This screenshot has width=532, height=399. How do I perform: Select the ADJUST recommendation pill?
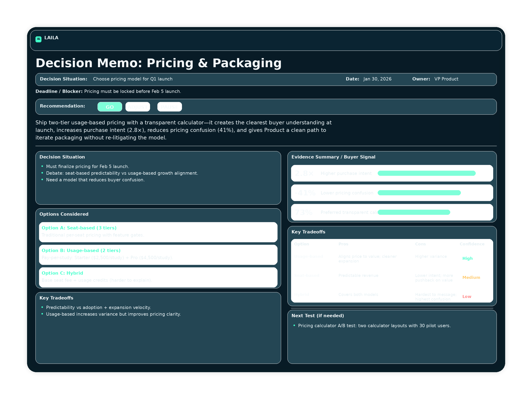[138, 107]
